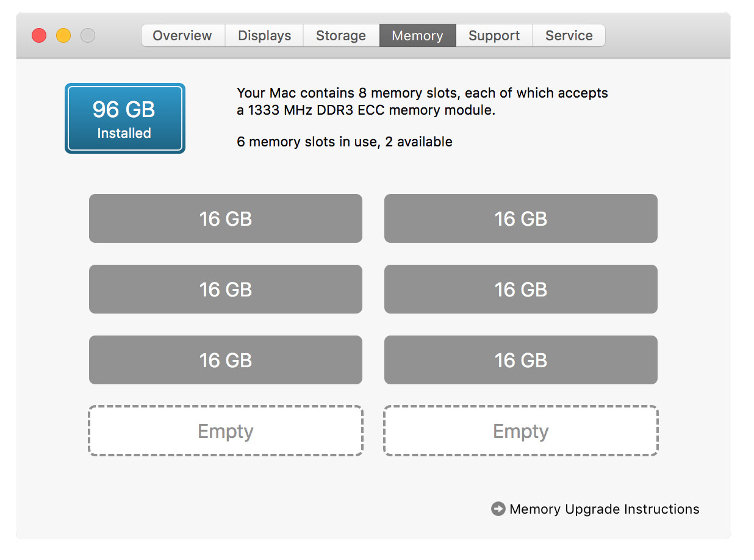Click the currently active Memory tab
The width and height of the screenshot is (754, 560).
coord(417,35)
